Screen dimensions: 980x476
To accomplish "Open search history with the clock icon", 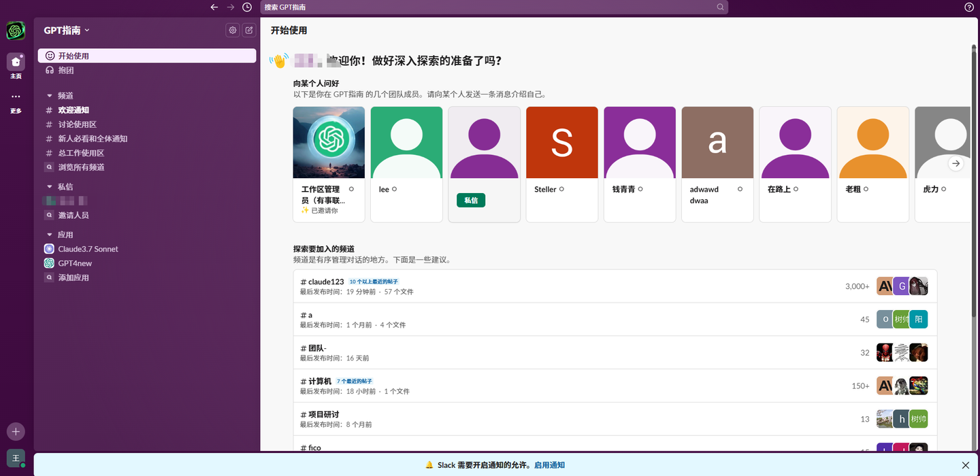I will 246,7.
